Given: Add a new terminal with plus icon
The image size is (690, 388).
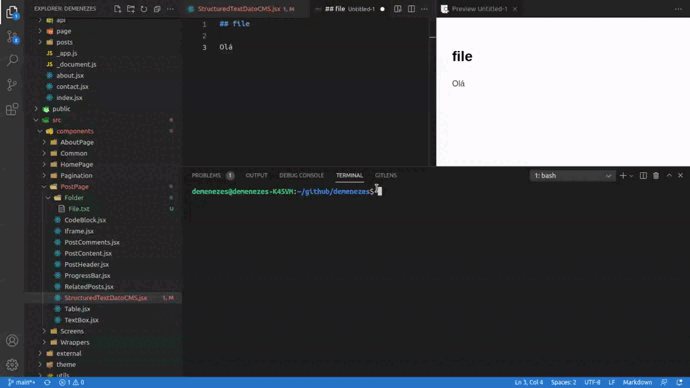Looking at the screenshot, I should tap(623, 176).
